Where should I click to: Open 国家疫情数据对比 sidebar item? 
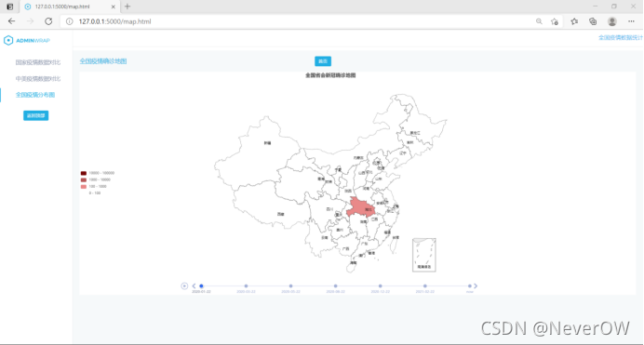38,62
